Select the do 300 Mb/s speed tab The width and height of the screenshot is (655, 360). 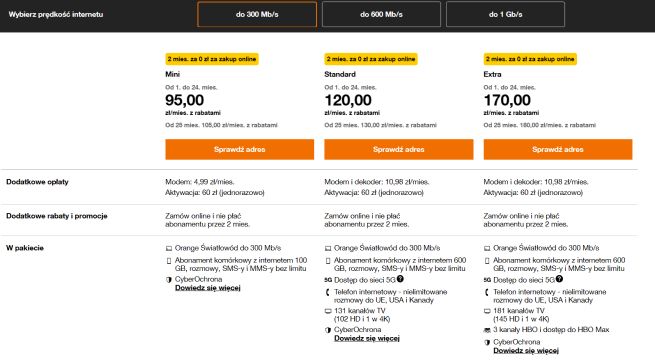257,14
